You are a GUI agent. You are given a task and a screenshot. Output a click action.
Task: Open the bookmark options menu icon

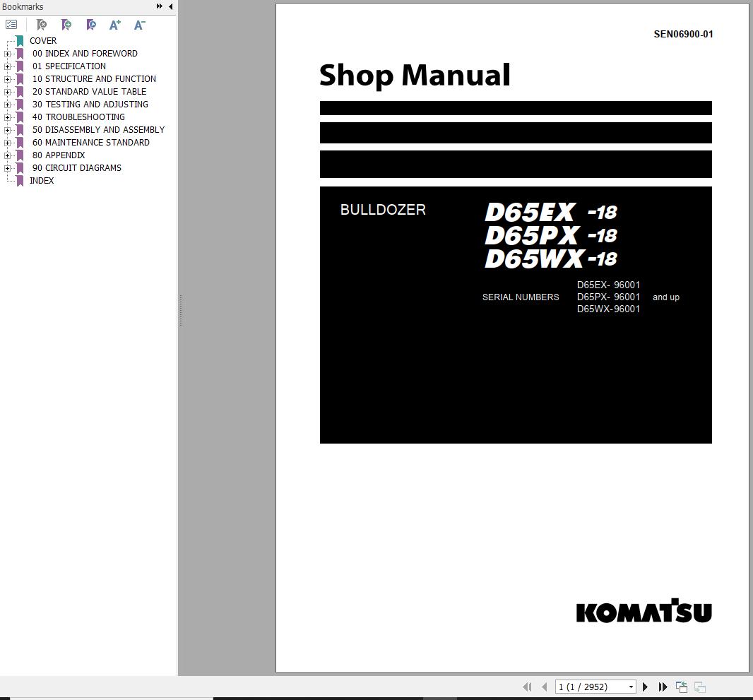point(11,23)
